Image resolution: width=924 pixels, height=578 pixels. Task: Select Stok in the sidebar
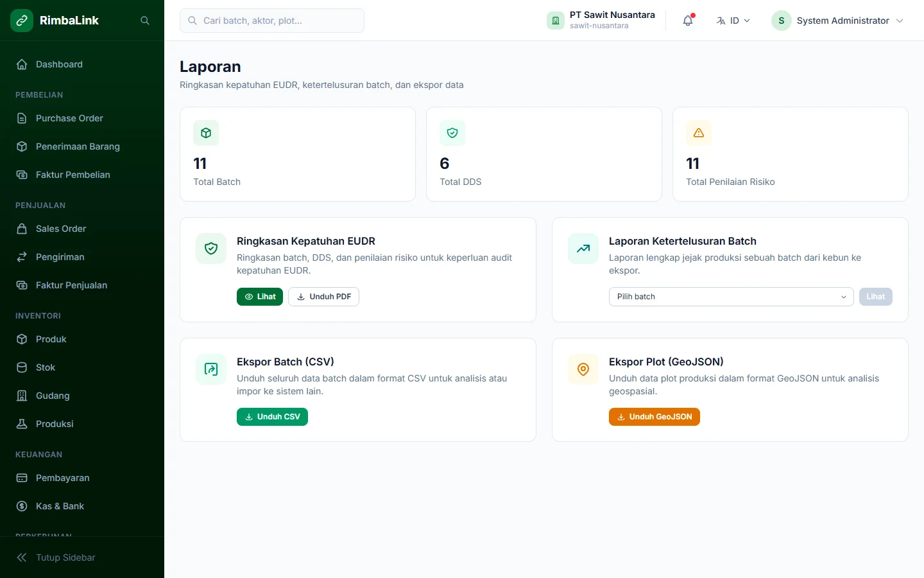[82, 367]
